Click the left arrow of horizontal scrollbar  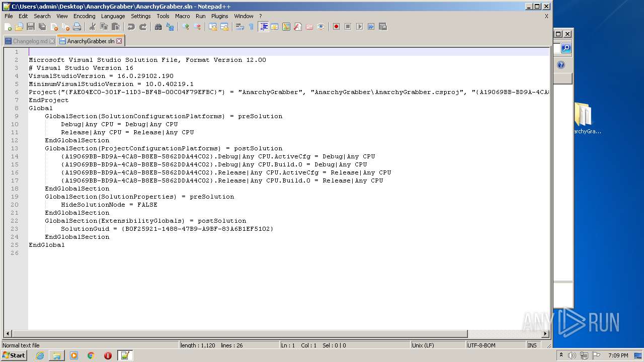8,333
